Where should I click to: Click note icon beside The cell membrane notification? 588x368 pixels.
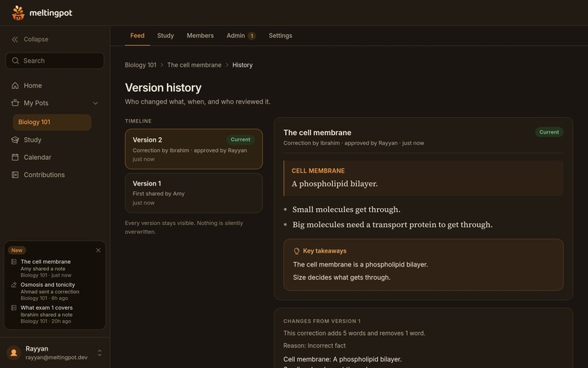tap(14, 261)
